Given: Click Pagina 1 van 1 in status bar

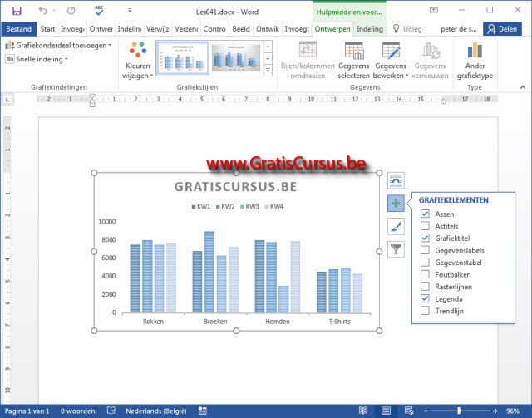Looking at the screenshot, I should point(27,411).
